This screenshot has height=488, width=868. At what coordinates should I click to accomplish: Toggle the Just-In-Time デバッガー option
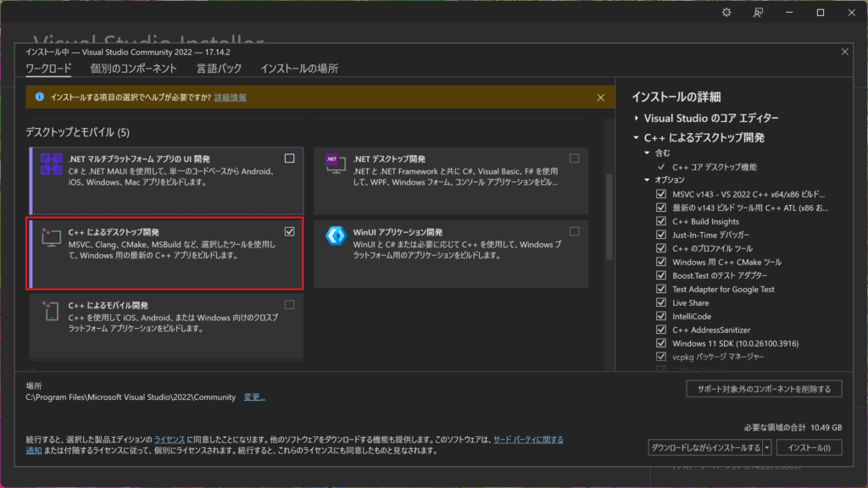[x=661, y=235]
